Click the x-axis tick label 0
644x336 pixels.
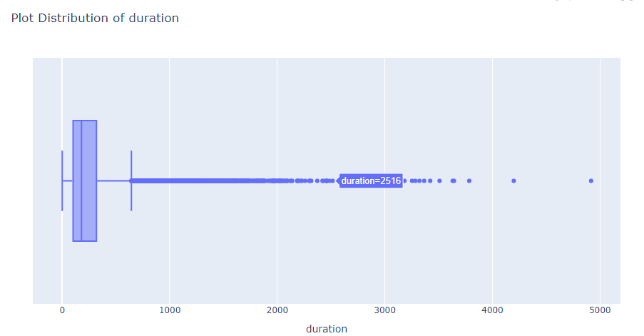tap(62, 310)
